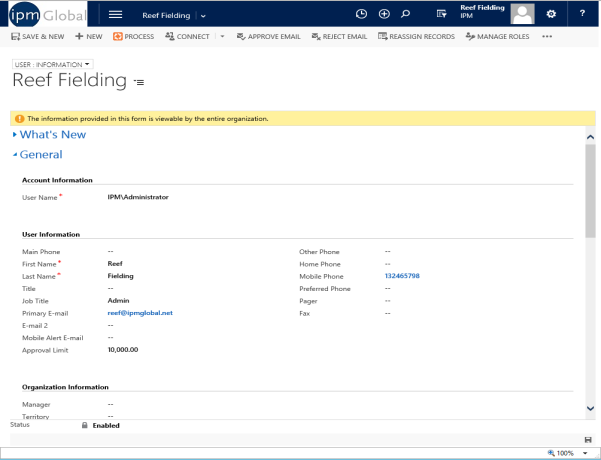
Task: Click the form scroll up arrow
Action: pos(590,137)
